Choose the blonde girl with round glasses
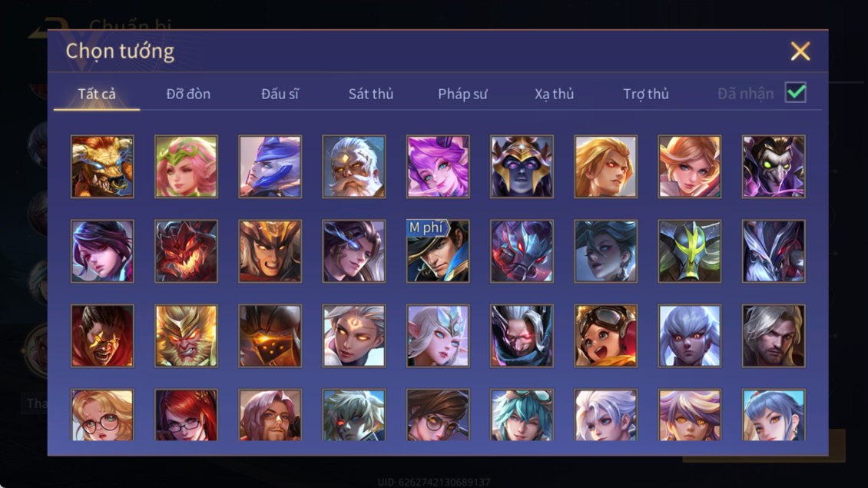 [102, 415]
